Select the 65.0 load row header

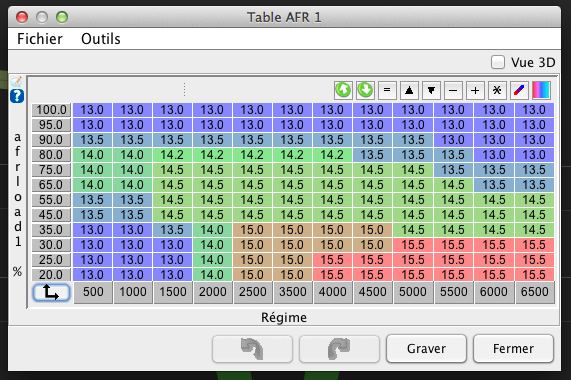coord(51,185)
